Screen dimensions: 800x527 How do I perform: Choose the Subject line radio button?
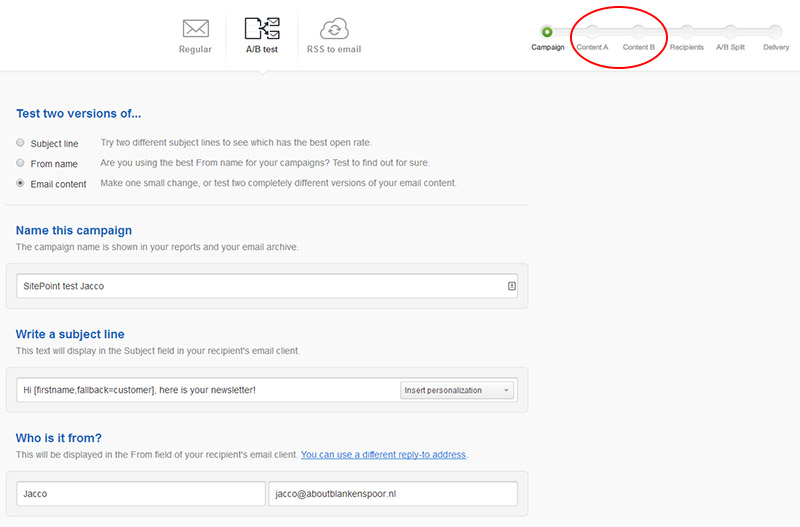coord(20,143)
